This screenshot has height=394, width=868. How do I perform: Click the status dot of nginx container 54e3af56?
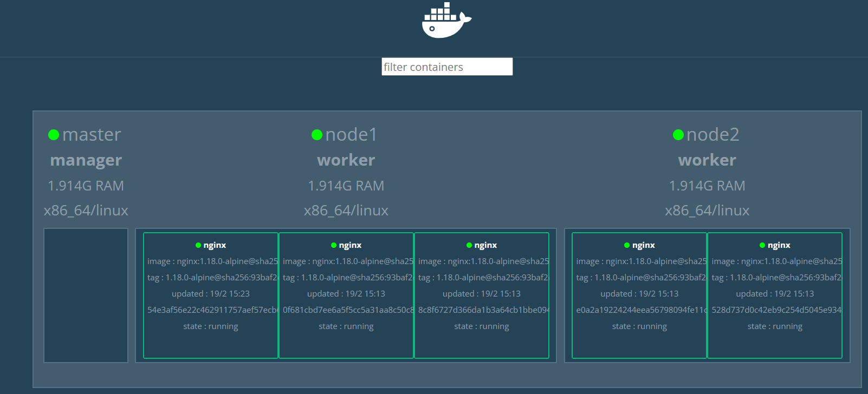point(198,245)
